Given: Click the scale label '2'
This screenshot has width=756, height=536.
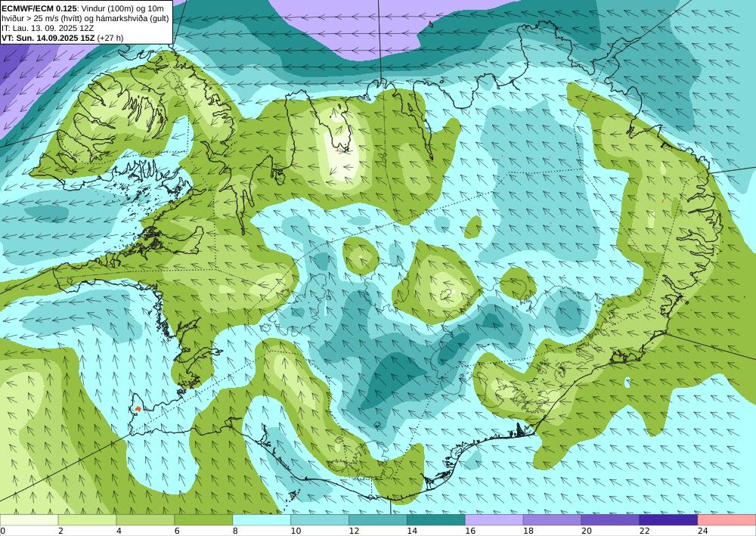Looking at the screenshot, I should tap(60, 531).
